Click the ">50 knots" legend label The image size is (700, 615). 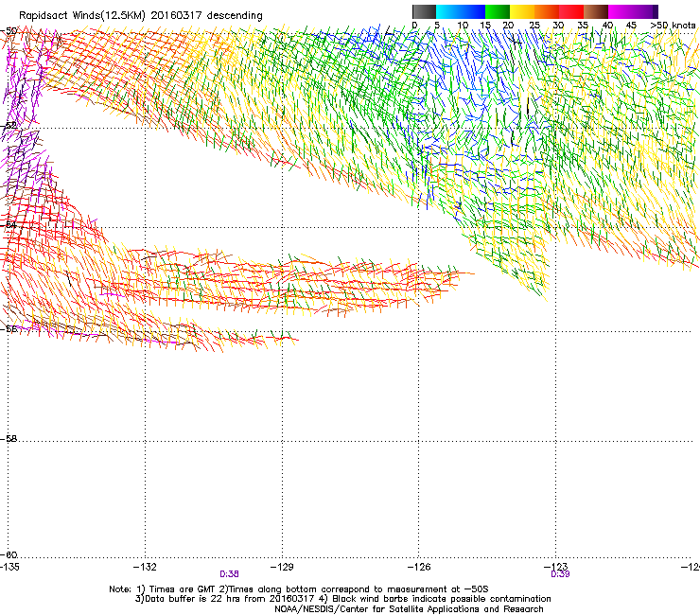point(673,26)
